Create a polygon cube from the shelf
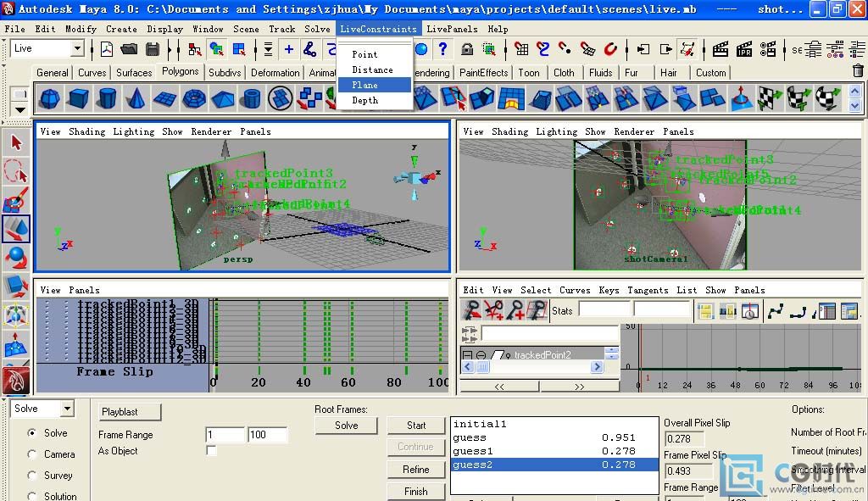 pos(79,99)
